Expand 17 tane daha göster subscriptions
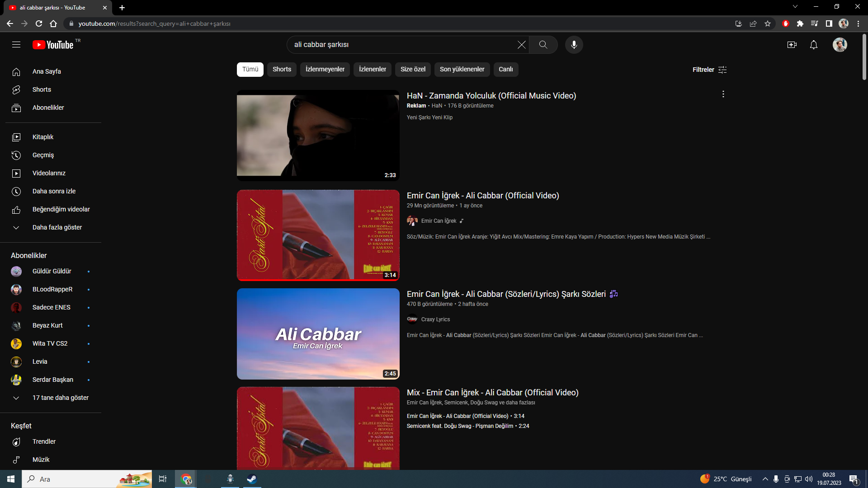Image resolution: width=868 pixels, height=488 pixels. click(x=60, y=398)
